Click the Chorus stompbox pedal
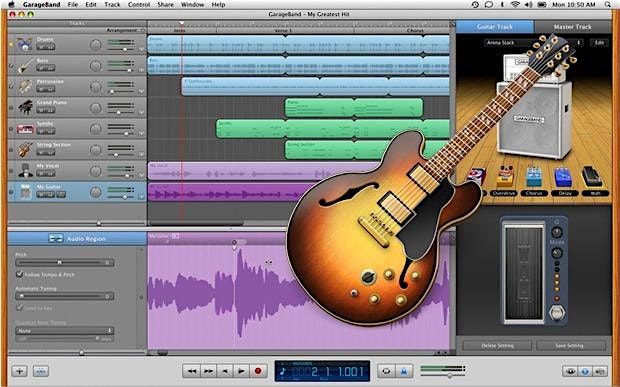The image size is (620, 387). 534,177
